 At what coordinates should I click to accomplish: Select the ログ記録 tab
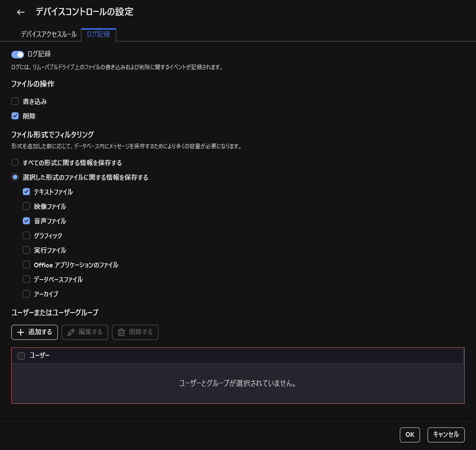pos(99,34)
